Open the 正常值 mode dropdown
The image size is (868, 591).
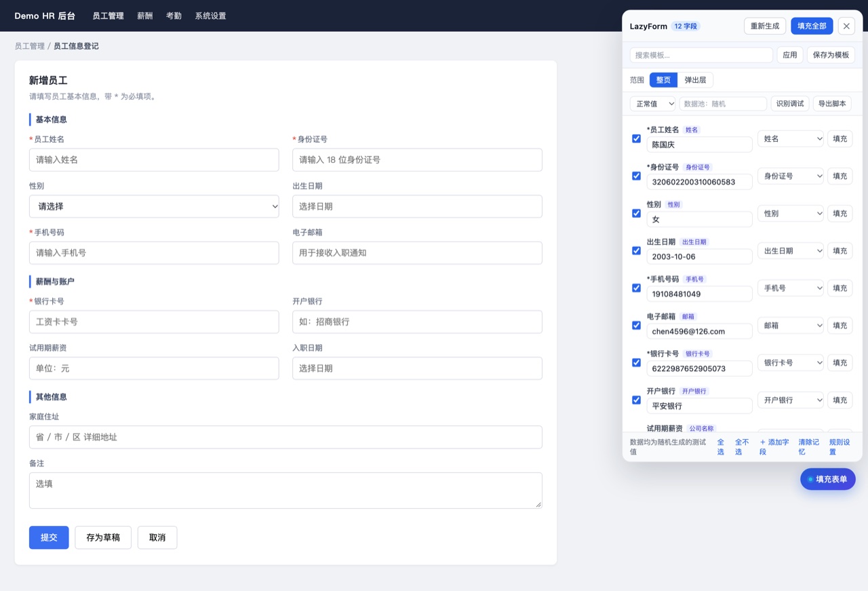(x=653, y=104)
